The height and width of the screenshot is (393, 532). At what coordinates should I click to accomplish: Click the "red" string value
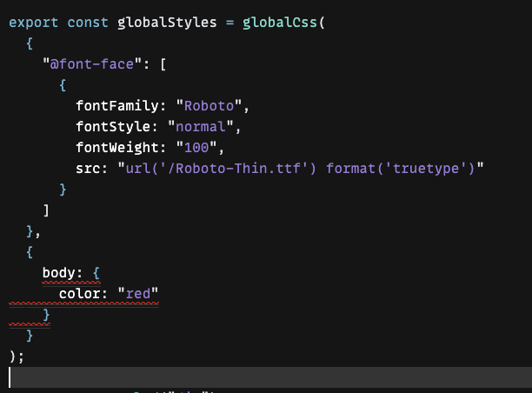pyautogui.click(x=138, y=294)
